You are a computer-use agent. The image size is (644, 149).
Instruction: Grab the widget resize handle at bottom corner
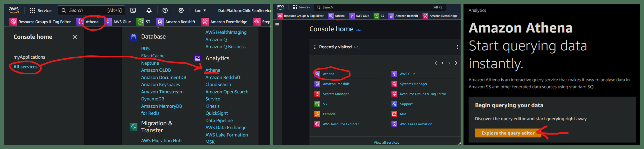point(459,143)
